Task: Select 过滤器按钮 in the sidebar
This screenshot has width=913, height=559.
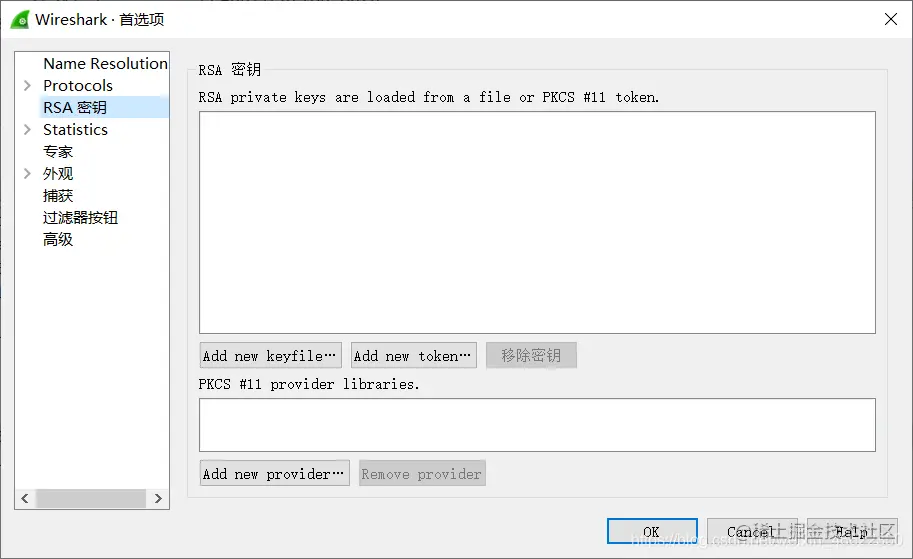Action: coord(80,218)
